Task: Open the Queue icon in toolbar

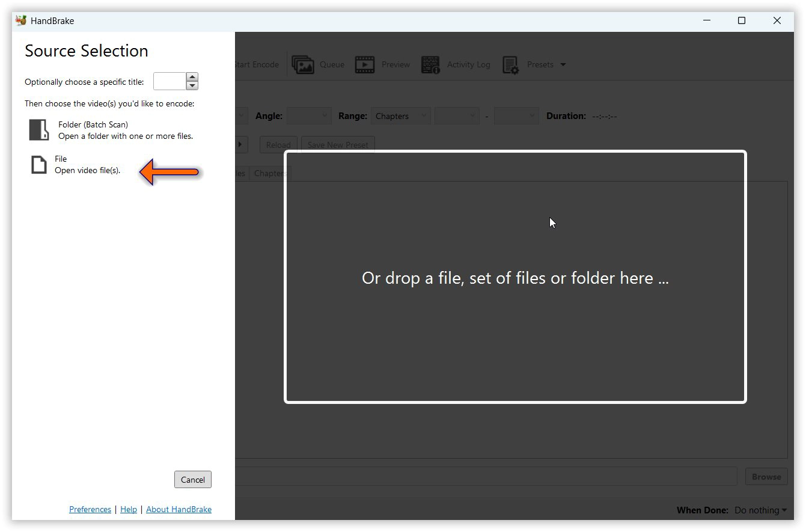Action: tap(303, 64)
